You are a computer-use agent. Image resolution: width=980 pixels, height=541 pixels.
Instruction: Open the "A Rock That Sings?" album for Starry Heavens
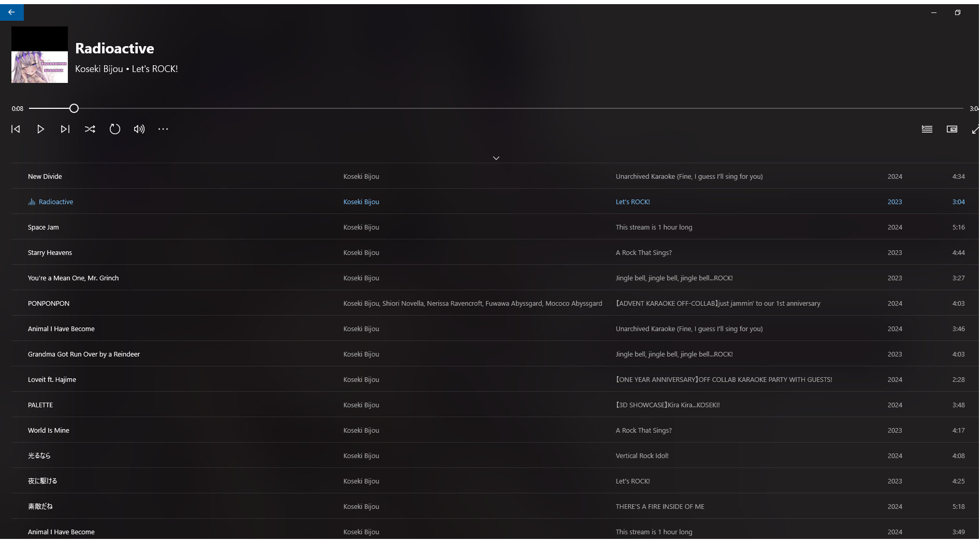tap(643, 253)
